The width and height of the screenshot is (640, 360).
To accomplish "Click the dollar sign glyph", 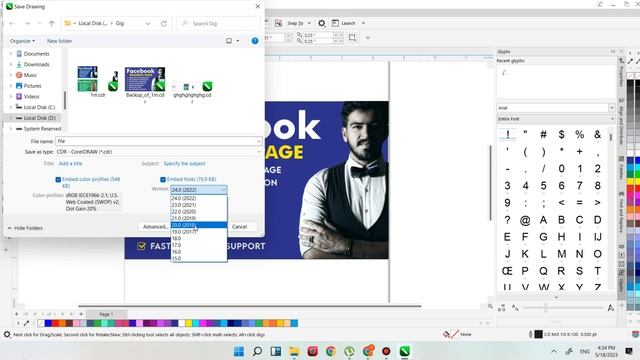I will click(x=562, y=134).
